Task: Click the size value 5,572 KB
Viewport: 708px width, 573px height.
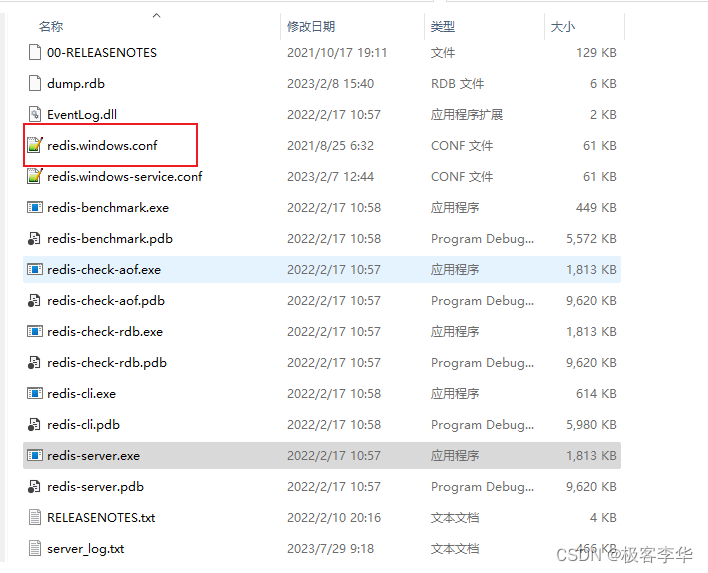Action: point(592,238)
